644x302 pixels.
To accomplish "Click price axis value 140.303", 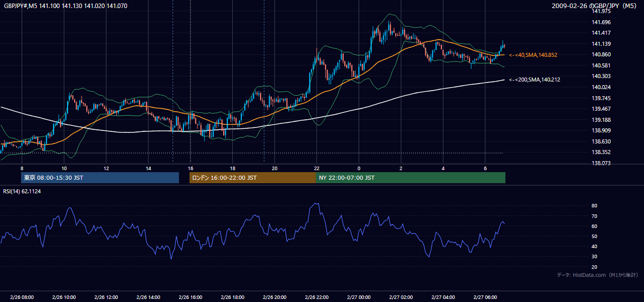I will 601,77.
